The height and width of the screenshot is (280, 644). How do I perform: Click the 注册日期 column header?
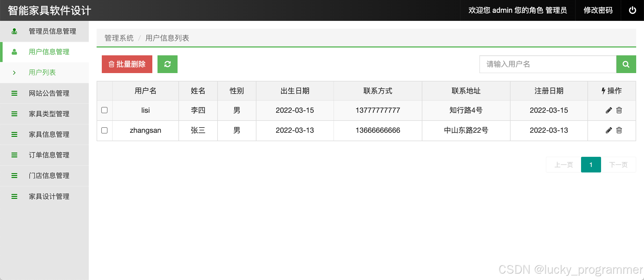[549, 91]
